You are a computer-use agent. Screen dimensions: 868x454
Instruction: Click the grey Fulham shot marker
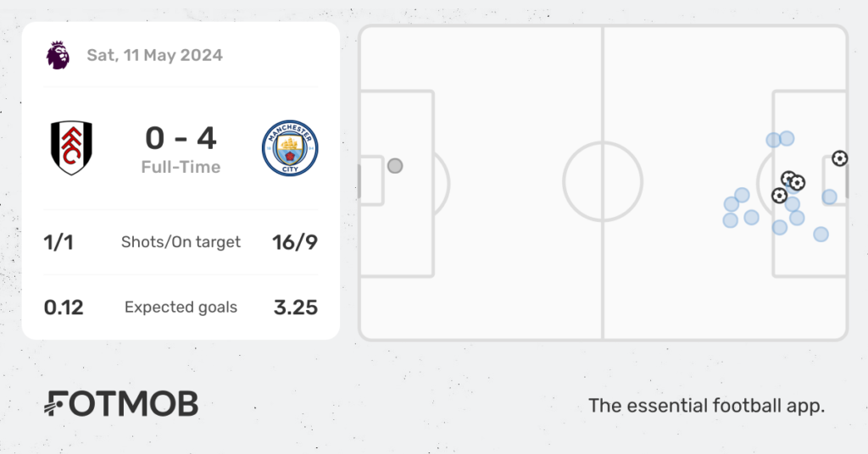point(395,166)
